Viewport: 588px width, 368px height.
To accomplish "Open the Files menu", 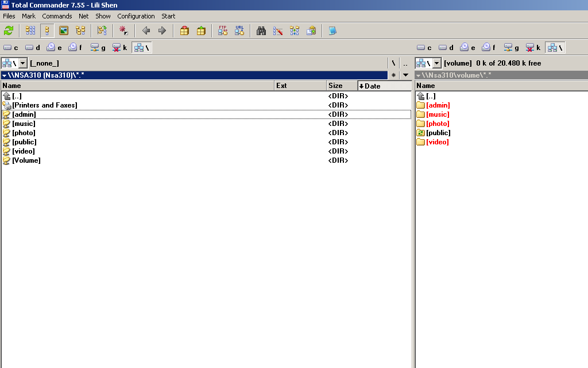I will click(9, 16).
